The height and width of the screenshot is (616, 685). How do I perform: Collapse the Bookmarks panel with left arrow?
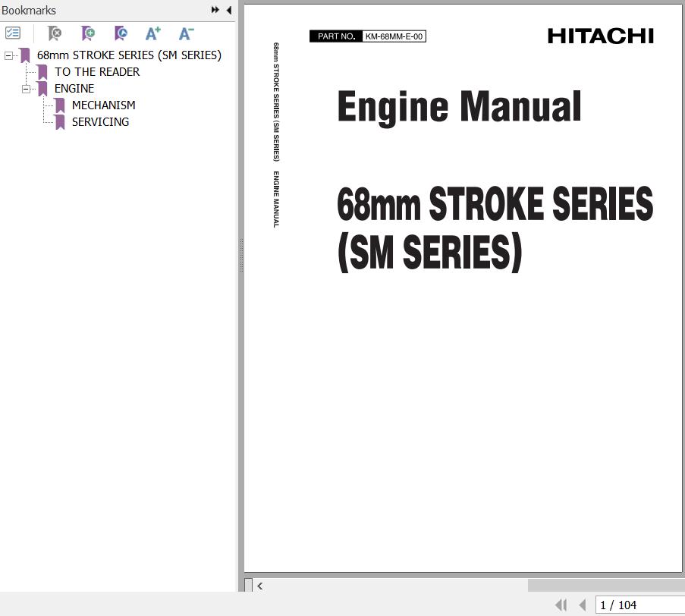[x=229, y=10]
